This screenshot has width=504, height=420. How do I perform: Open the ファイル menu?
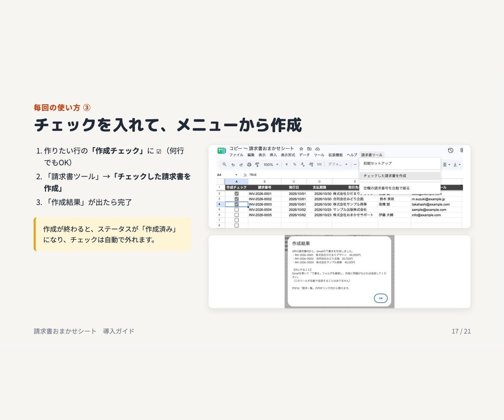[236, 155]
